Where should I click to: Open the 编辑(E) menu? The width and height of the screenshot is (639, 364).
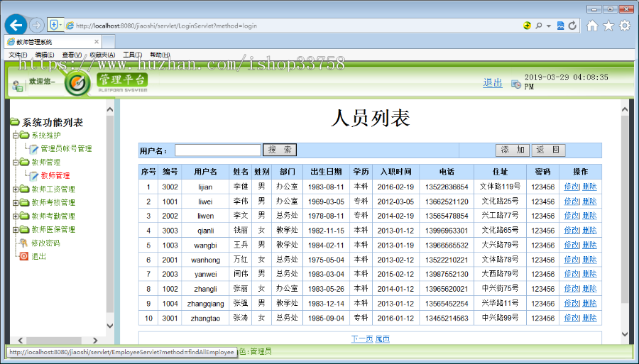(45, 55)
